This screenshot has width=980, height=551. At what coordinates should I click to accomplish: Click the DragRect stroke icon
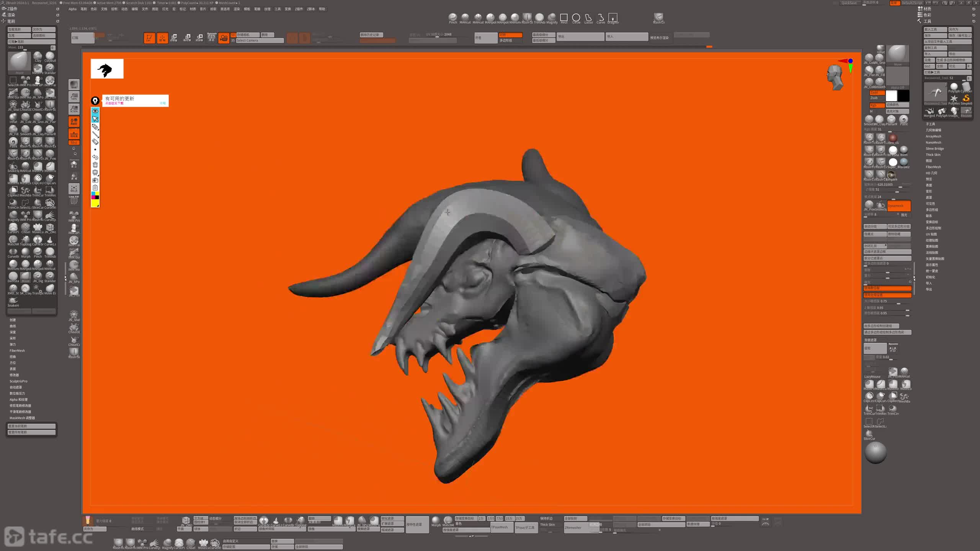[613, 18]
